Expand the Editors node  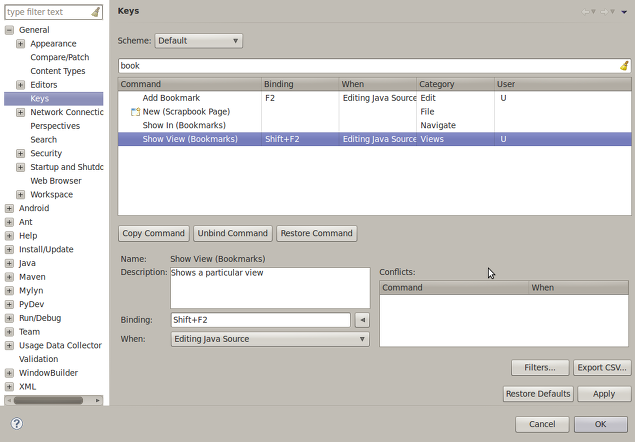[21, 85]
